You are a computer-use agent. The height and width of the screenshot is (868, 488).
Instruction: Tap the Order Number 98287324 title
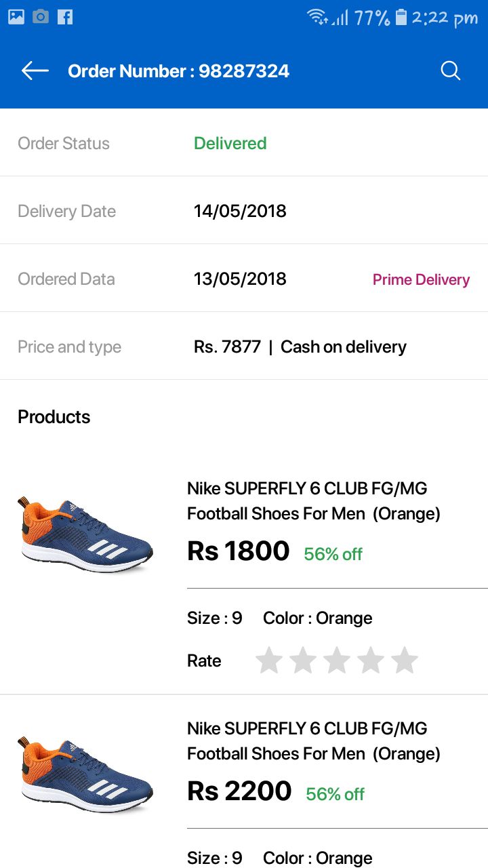pyautogui.click(x=178, y=71)
